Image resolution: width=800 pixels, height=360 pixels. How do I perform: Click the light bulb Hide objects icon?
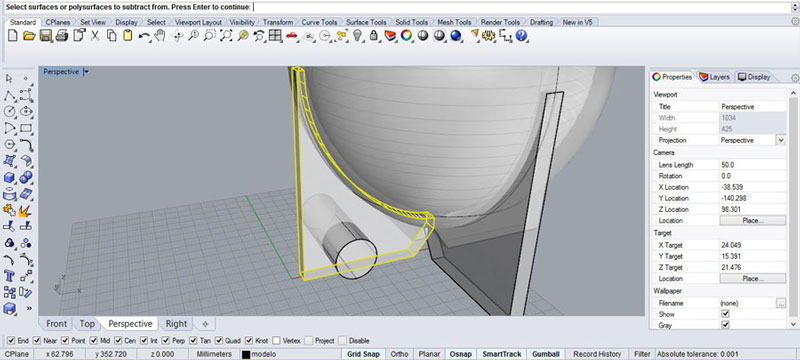358,36
